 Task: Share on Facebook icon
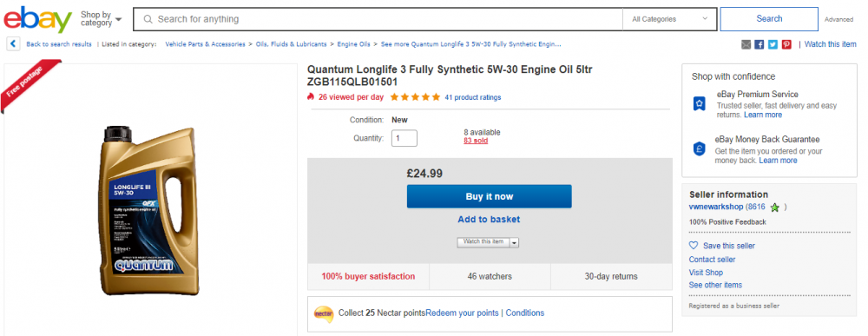[759, 44]
